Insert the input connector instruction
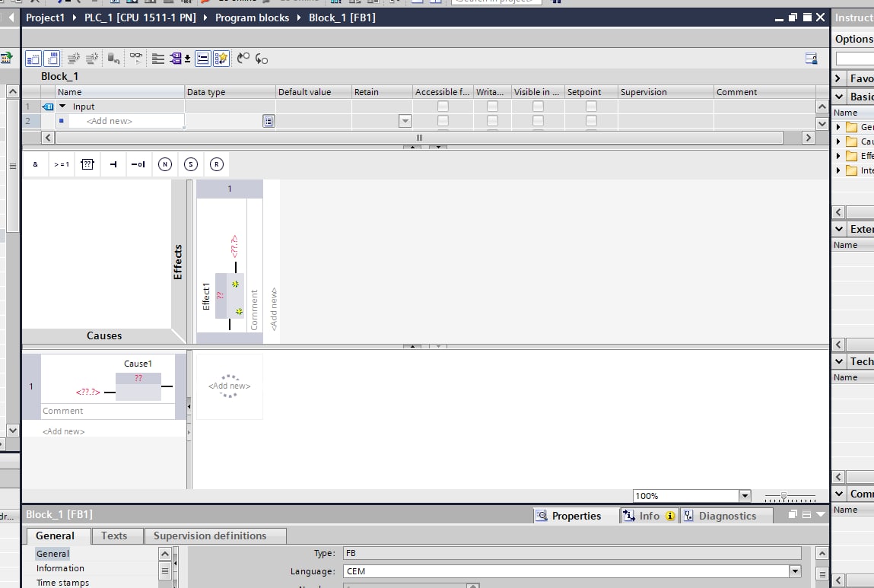Viewport: 874px width, 588px height. click(x=113, y=164)
